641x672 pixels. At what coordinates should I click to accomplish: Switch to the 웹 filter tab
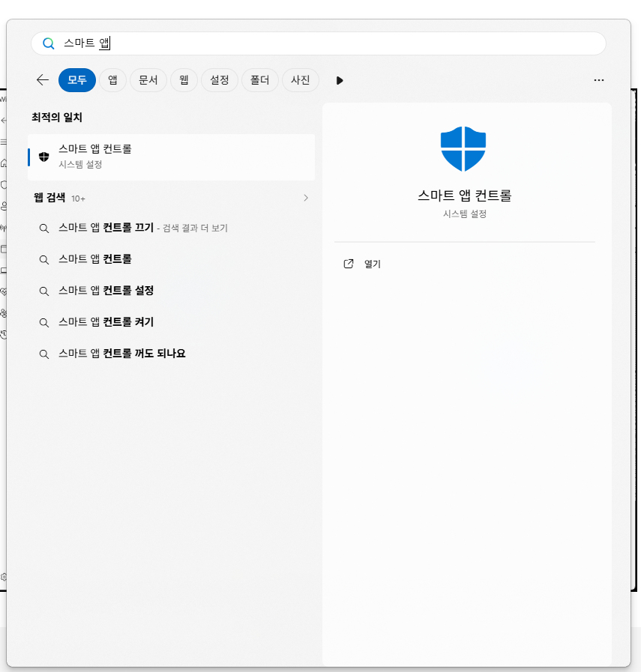tap(184, 80)
